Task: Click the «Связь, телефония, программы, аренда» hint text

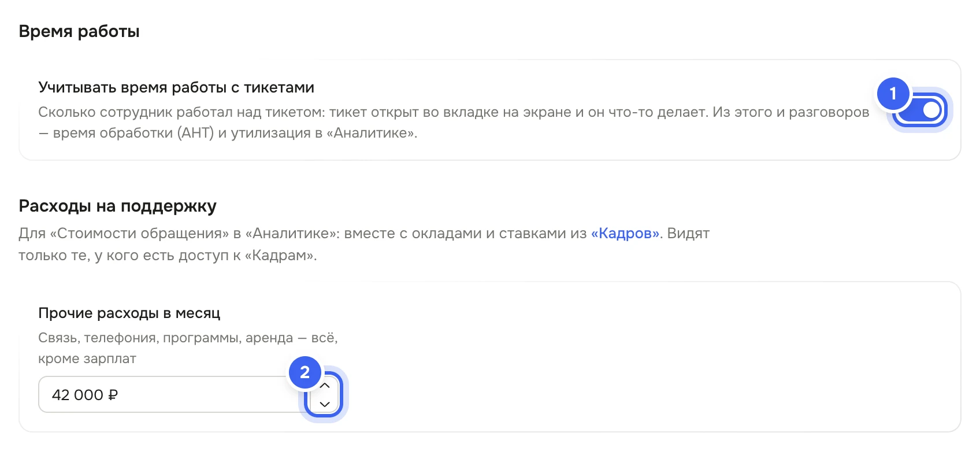Action: tap(188, 348)
